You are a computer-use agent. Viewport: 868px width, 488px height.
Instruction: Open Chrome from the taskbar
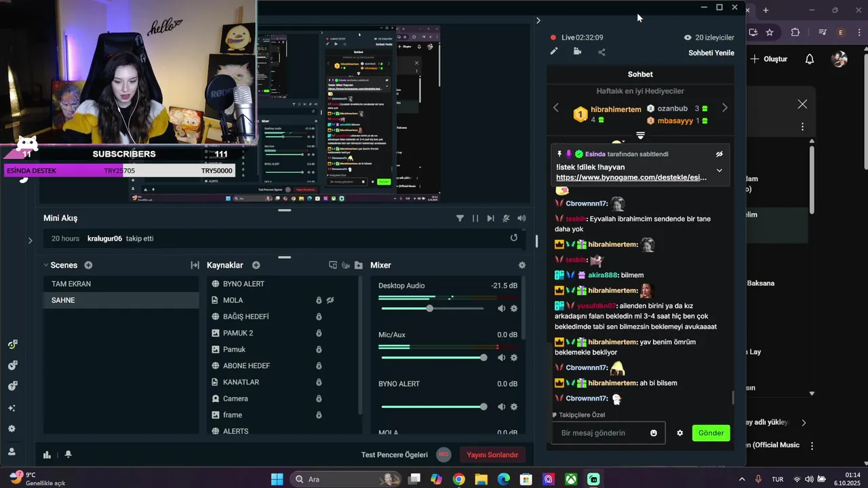458,479
